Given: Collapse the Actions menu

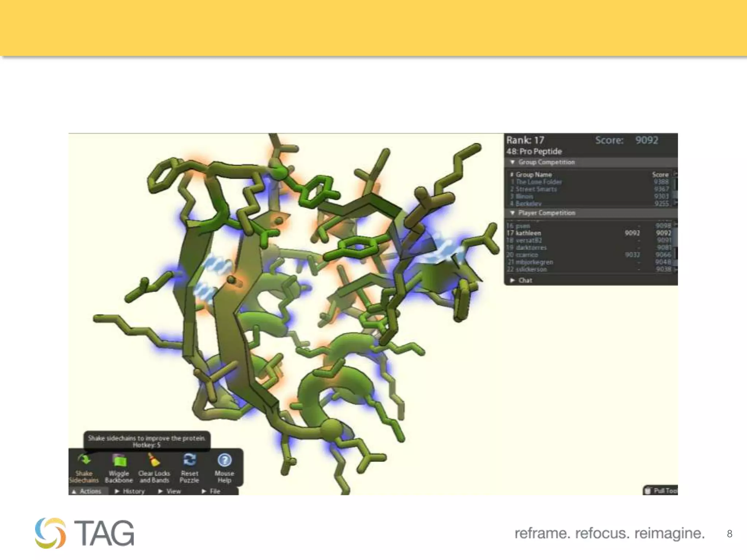Looking at the screenshot, I should click(x=88, y=491).
